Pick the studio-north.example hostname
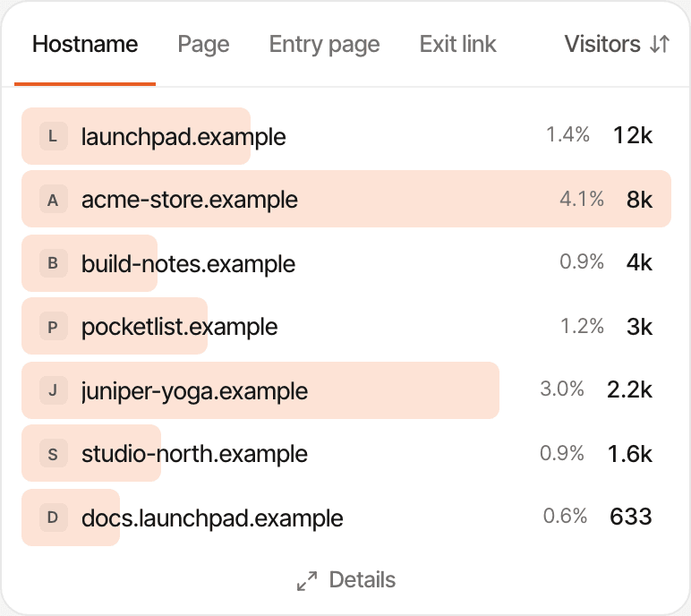The image size is (691, 616). pyautogui.click(x=194, y=454)
